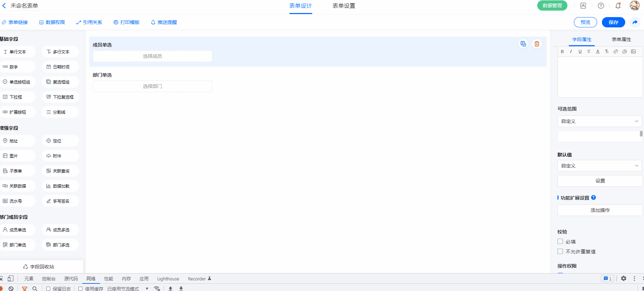Enable the 必填 checkbox

click(560, 242)
